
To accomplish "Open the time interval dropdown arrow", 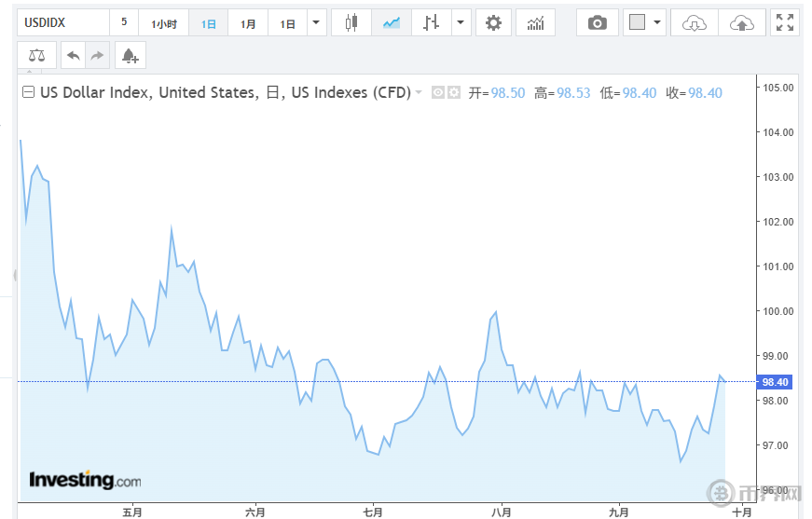I will [318, 23].
